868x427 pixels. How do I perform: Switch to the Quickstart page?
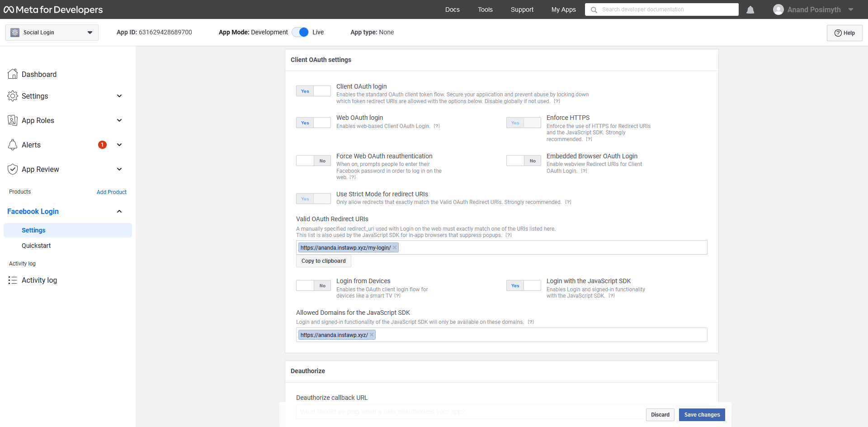point(36,246)
